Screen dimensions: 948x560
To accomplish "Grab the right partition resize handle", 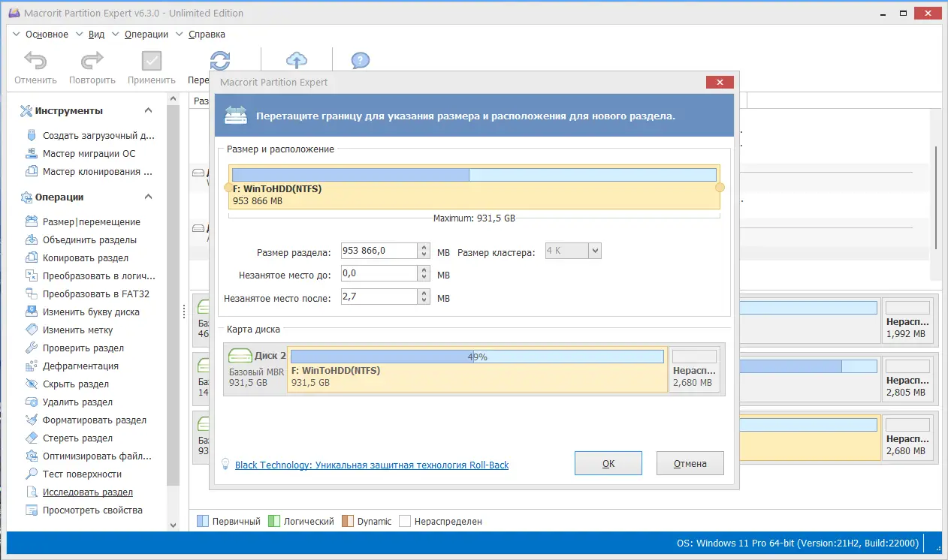I will [720, 188].
